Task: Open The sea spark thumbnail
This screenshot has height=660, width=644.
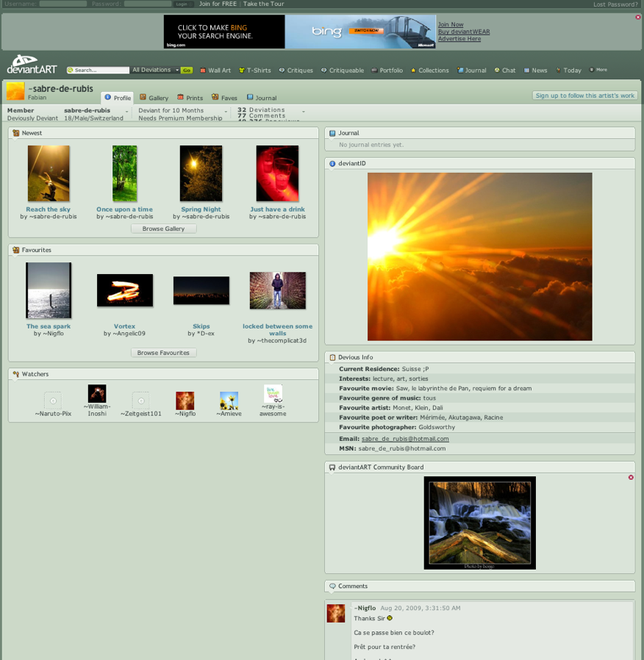Action: click(x=49, y=290)
